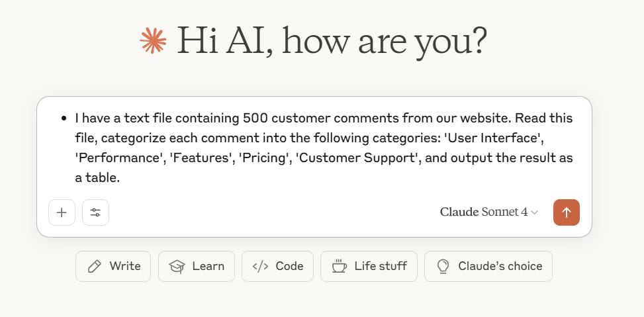Click the lightbulb icon
Screen dimensions: 644x317
pyautogui.click(x=443, y=266)
